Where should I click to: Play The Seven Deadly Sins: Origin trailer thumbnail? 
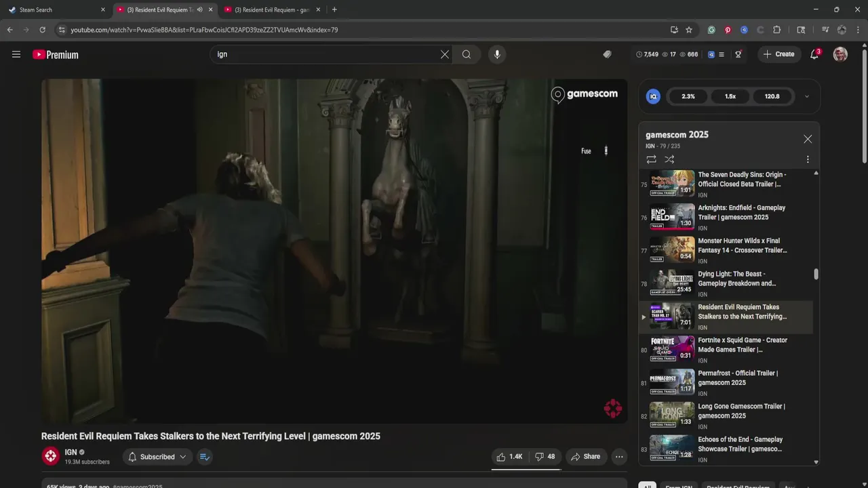[x=672, y=183]
